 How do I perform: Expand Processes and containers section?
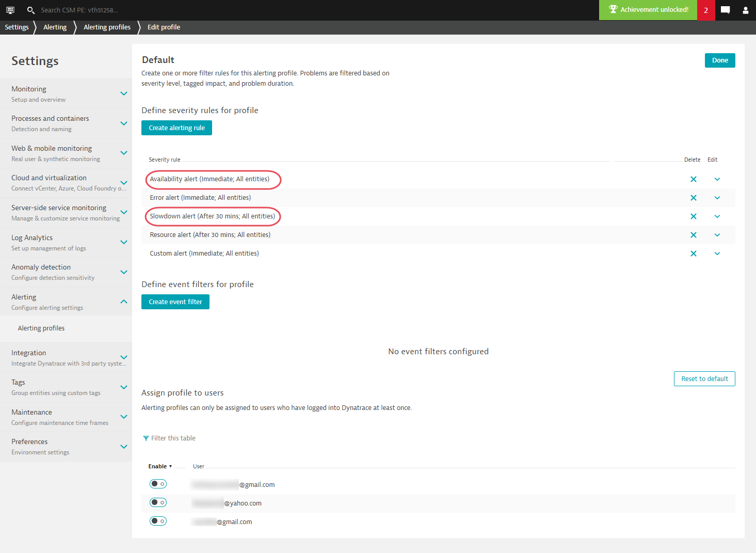pyautogui.click(x=124, y=123)
